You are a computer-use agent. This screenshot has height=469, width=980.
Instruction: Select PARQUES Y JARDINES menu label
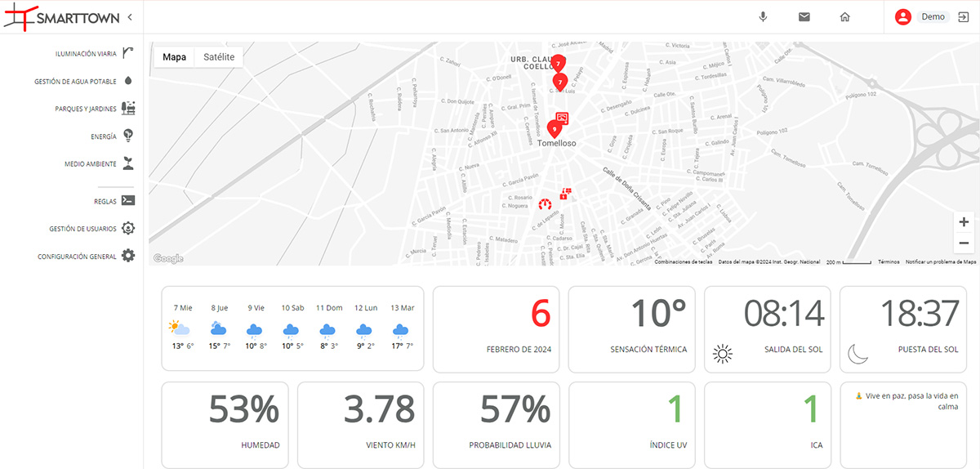coord(86,109)
